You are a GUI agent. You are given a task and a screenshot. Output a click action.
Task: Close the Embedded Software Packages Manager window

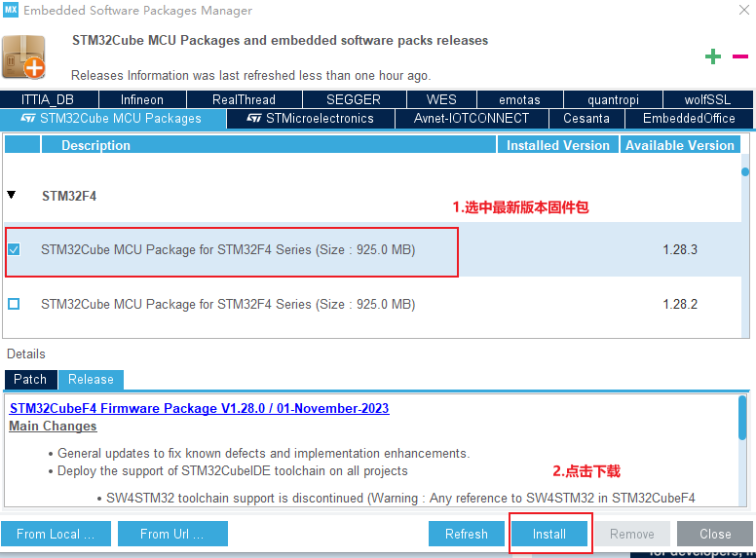click(x=744, y=10)
